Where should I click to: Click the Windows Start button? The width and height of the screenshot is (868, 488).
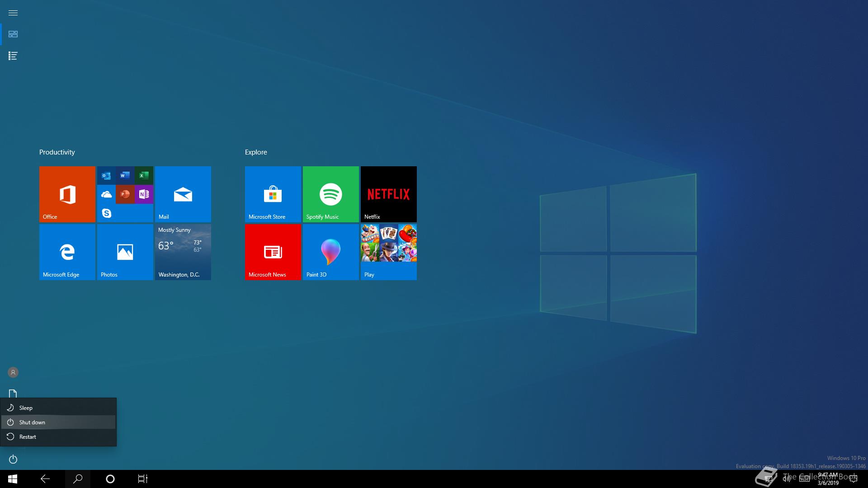click(13, 479)
